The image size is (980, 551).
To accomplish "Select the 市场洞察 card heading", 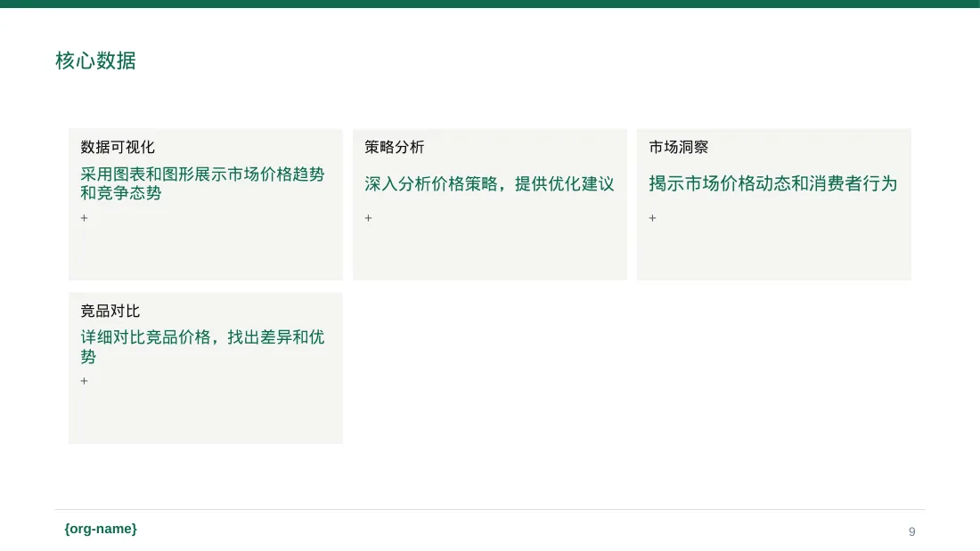I will pos(679,148).
